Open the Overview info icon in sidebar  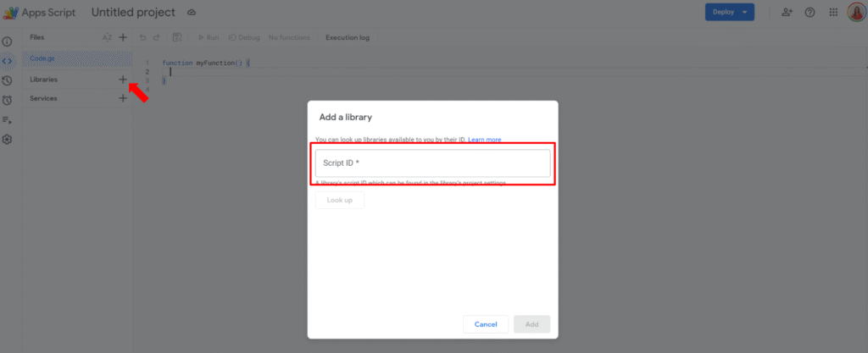coord(7,41)
